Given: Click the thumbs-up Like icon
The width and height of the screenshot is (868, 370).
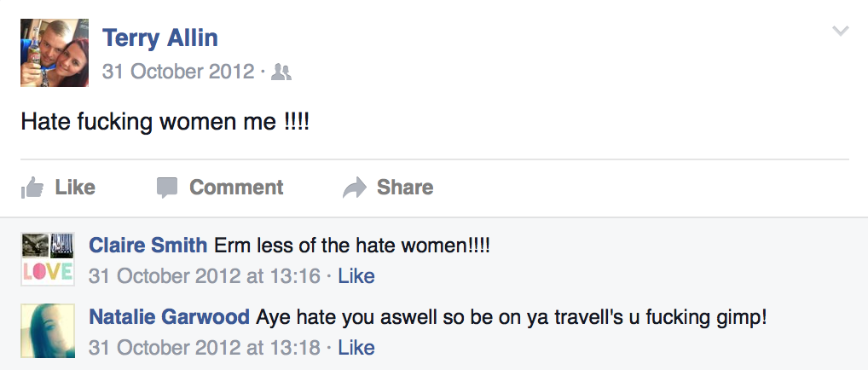Looking at the screenshot, I should pos(32,188).
